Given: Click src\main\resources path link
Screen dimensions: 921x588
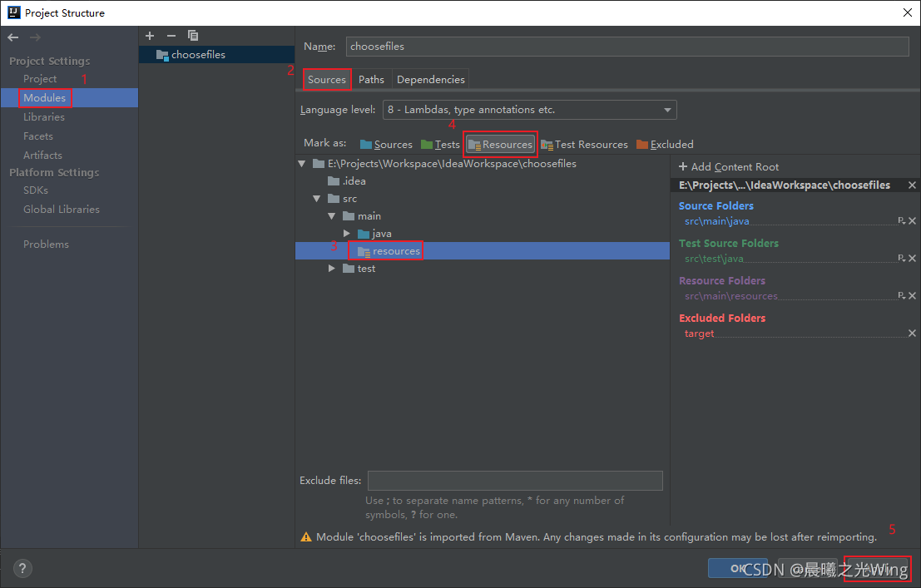Looking at the screenshot, I should point(730,296).
